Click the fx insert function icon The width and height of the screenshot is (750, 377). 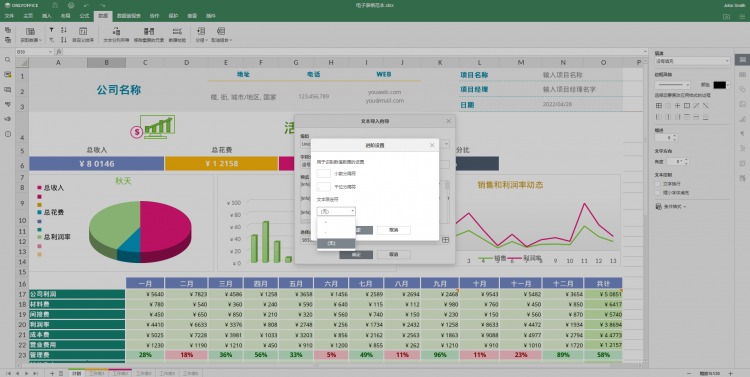pos(59,52)
